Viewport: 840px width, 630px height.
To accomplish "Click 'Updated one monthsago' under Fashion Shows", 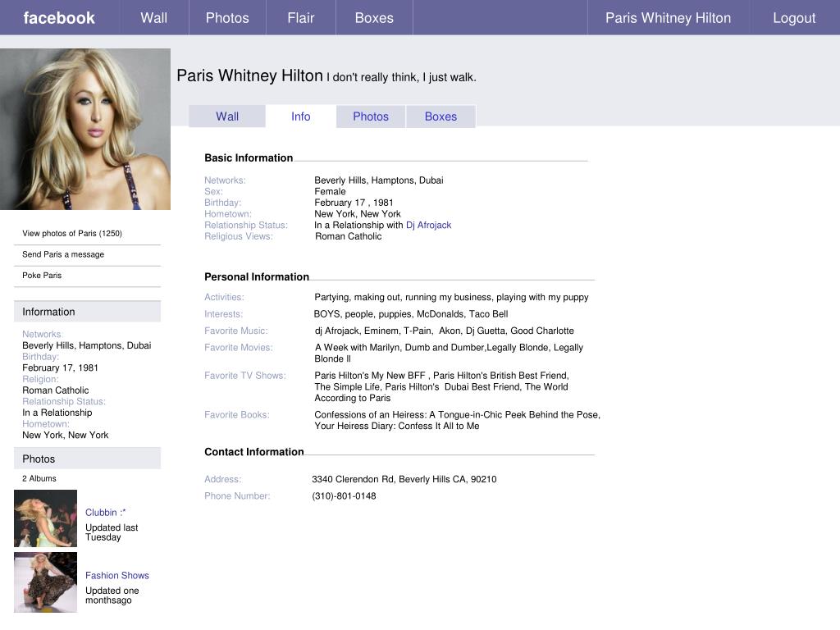I will tap(112, 596).
